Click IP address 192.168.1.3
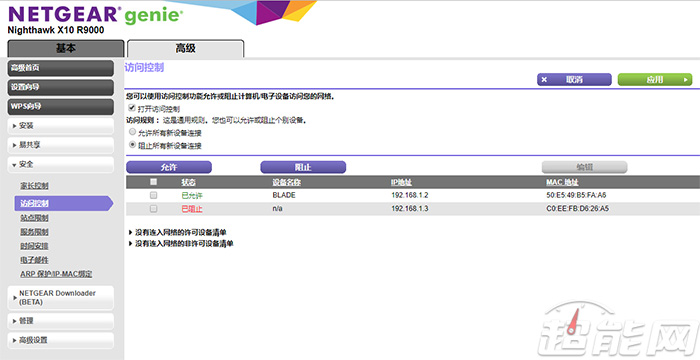700x360 pixels. tap(409, 209)
